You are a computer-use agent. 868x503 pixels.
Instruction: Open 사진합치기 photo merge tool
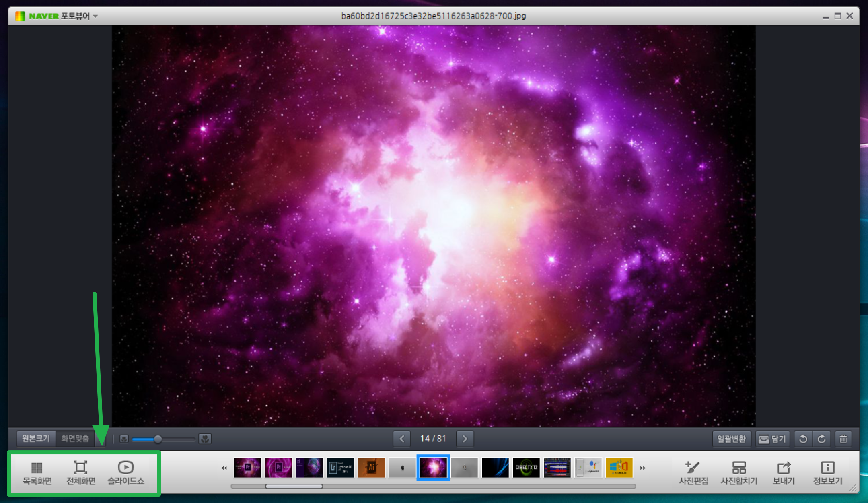coord(738,473)
